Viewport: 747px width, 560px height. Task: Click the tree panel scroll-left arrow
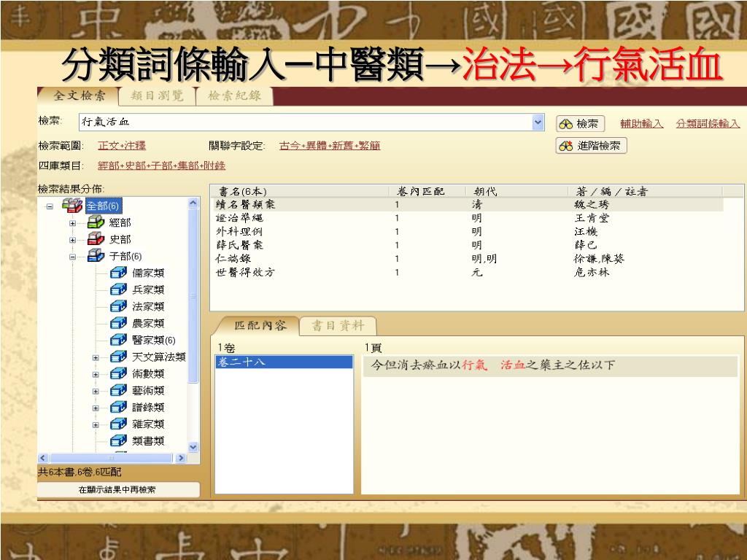(x=42, y=458)
